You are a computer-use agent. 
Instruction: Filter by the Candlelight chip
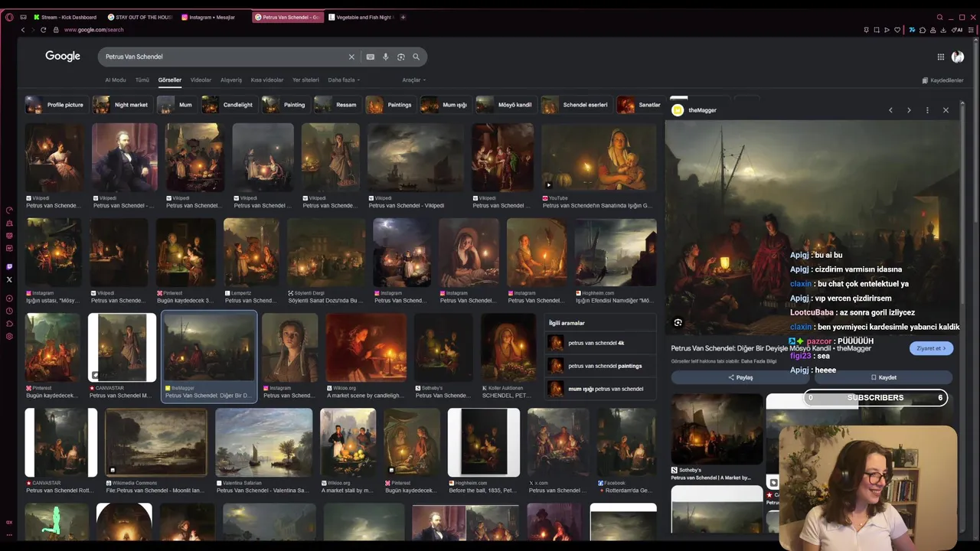pyautogui.click(x=228, y=105)
